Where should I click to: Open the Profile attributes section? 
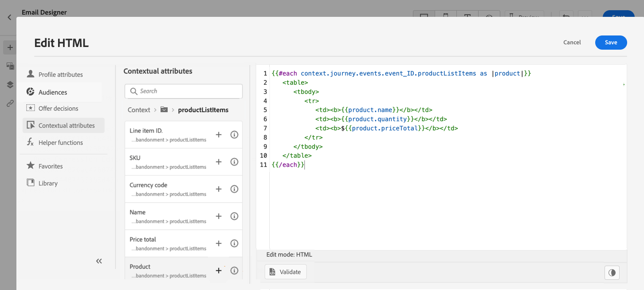60,74
